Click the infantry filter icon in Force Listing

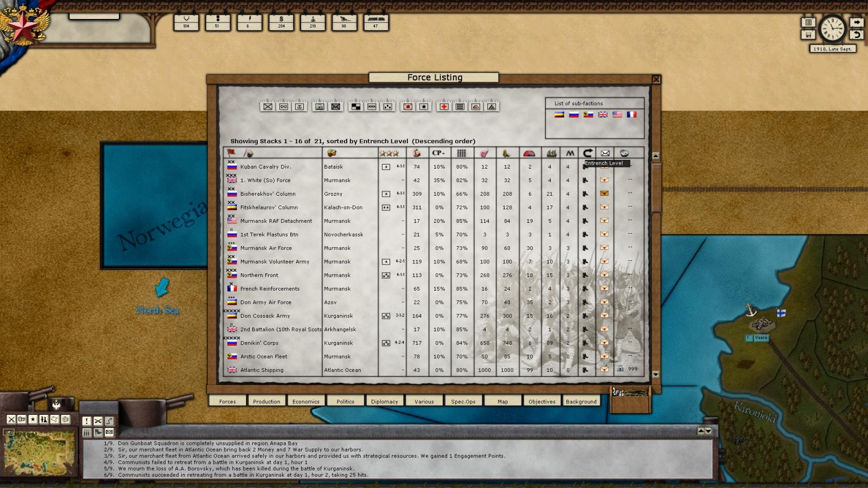tap(267, 106)
